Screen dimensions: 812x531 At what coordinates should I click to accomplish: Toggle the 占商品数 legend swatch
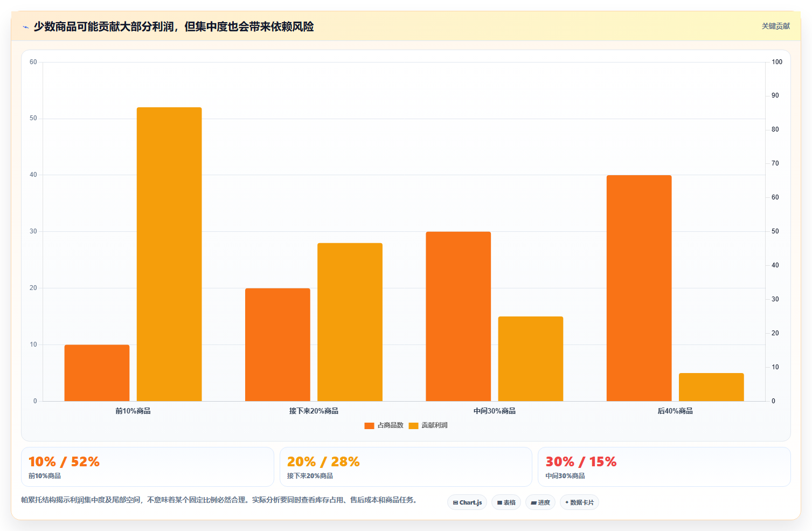369,426
